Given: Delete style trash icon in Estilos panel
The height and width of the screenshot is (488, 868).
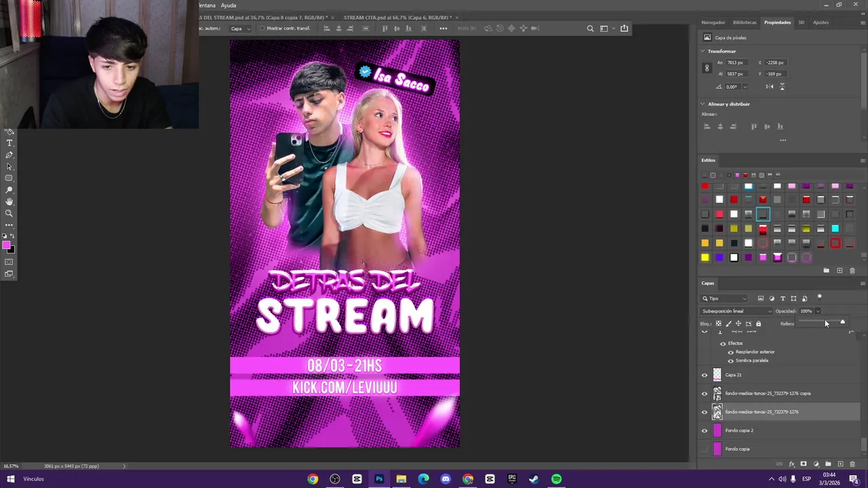Looking at the screenshot, I should pyautogui.click(x=852, y=270).
